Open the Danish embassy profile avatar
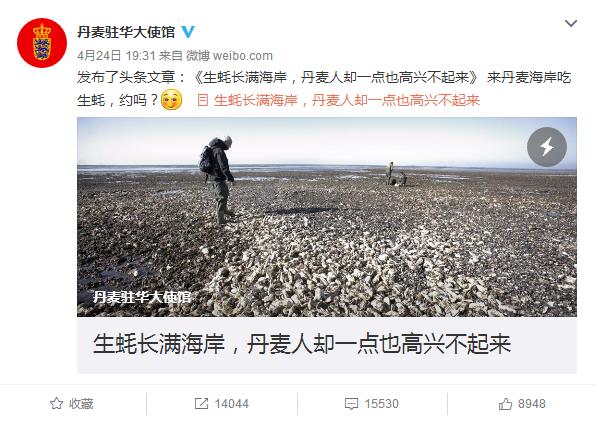The image size is (596, 423). tap(42, 43)
